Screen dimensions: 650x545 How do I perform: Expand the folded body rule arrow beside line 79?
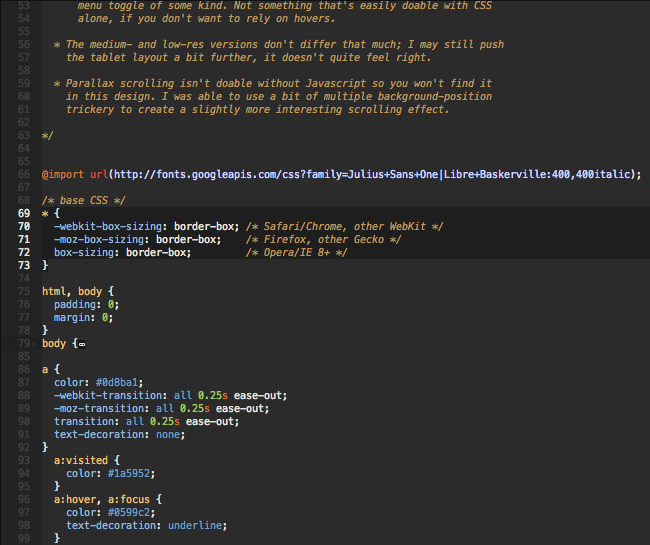pos(34,344)
